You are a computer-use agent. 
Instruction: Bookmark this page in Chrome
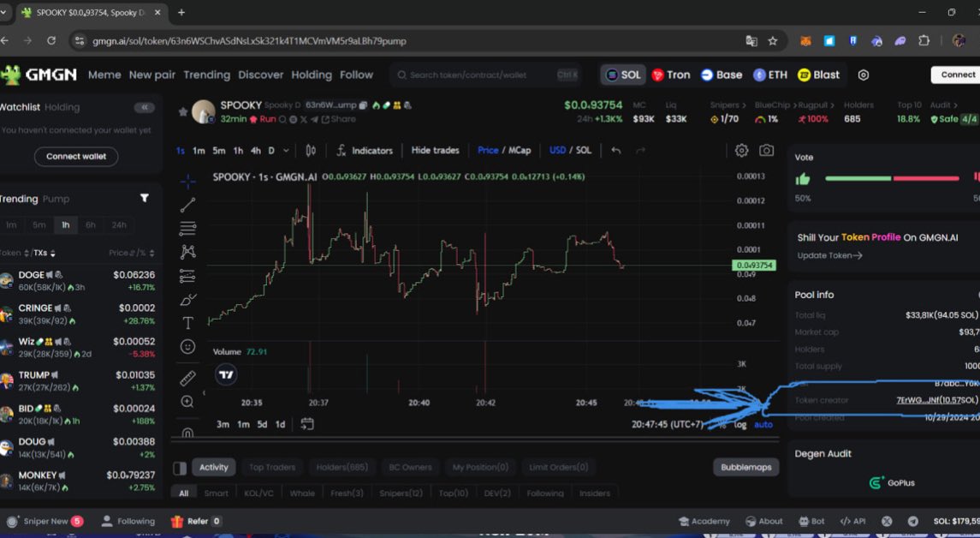[x=773, y=40]
